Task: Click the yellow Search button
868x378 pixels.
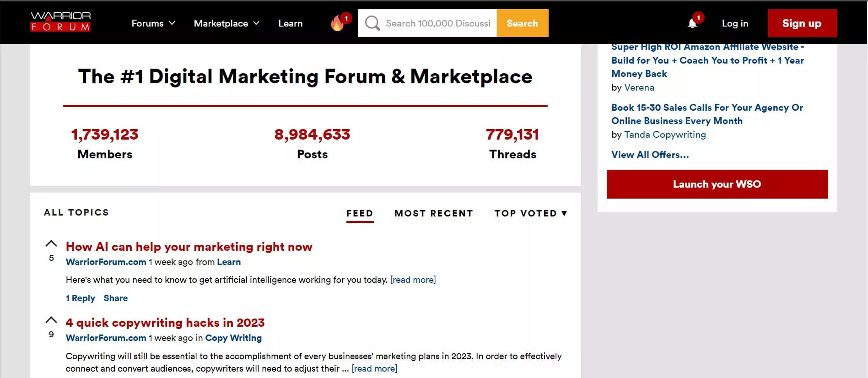Action: (x=522, y=23)
